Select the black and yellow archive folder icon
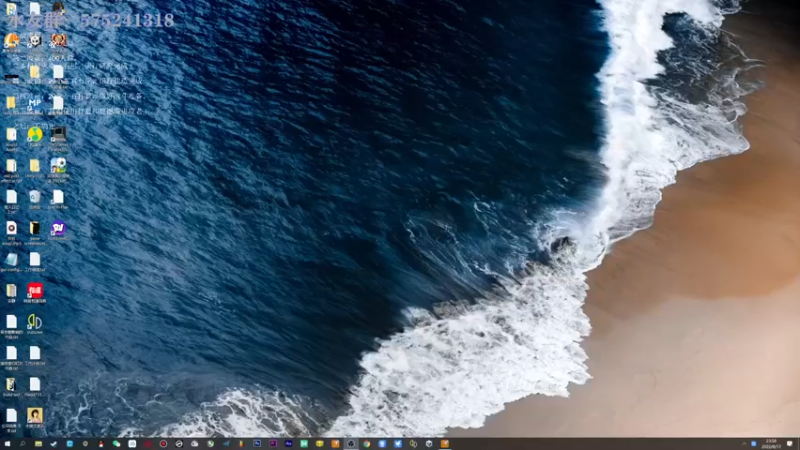800x450 pixels. pyautogui.click(x=35, y=228)
